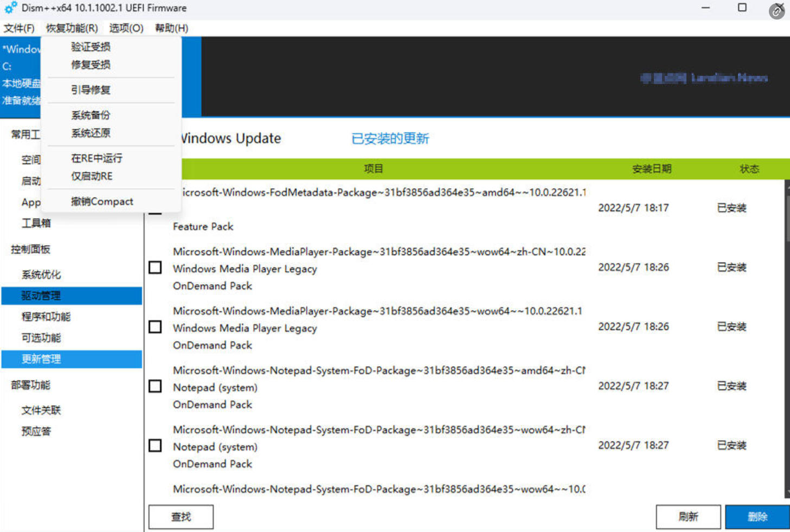790x532 pixels.
Task: Click the round link icon at top right
Action: coord(776,11)
